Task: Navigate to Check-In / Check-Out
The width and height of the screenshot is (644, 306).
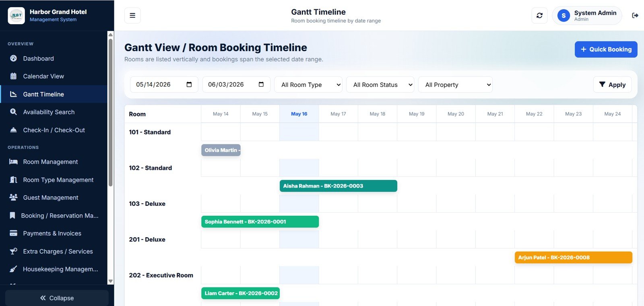Action: [54, 130]
